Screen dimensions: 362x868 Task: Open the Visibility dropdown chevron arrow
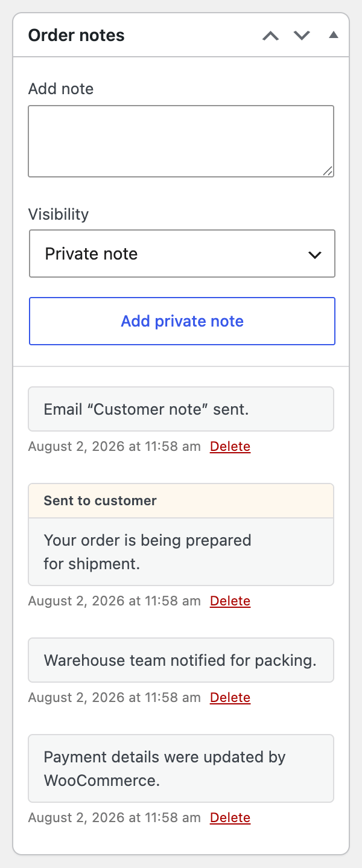click(315, 255)
